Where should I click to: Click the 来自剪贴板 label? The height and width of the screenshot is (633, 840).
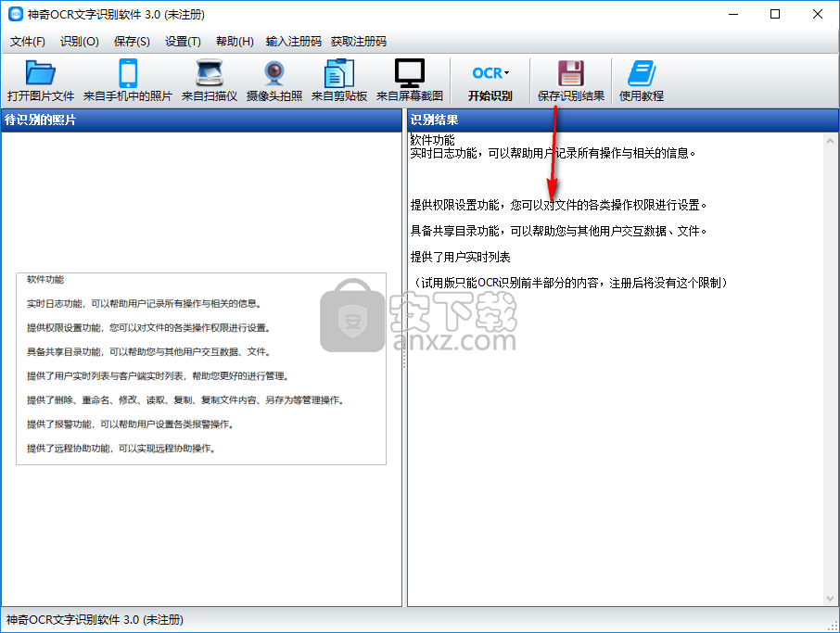pos(339,95)
